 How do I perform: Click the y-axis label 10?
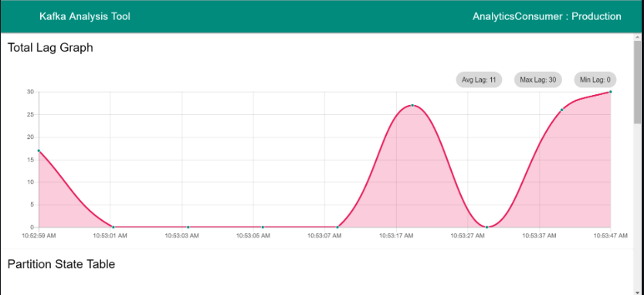[30, 182]
